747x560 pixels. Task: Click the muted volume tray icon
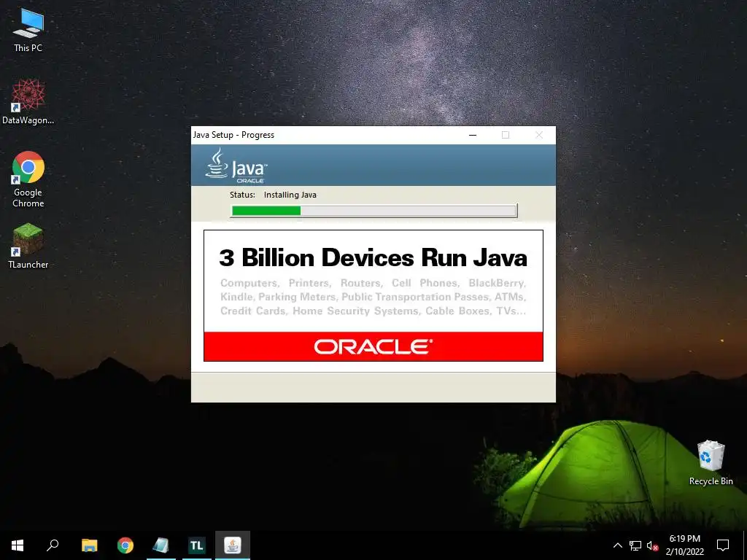tap(652, 545)
